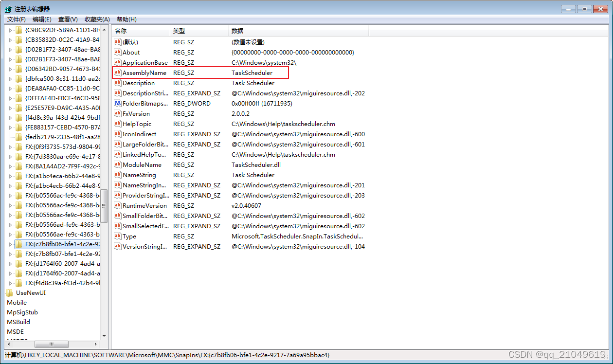613x364 pixels.
Task: Click the tree scrollbar down arrow
Action: pos(104,336)
